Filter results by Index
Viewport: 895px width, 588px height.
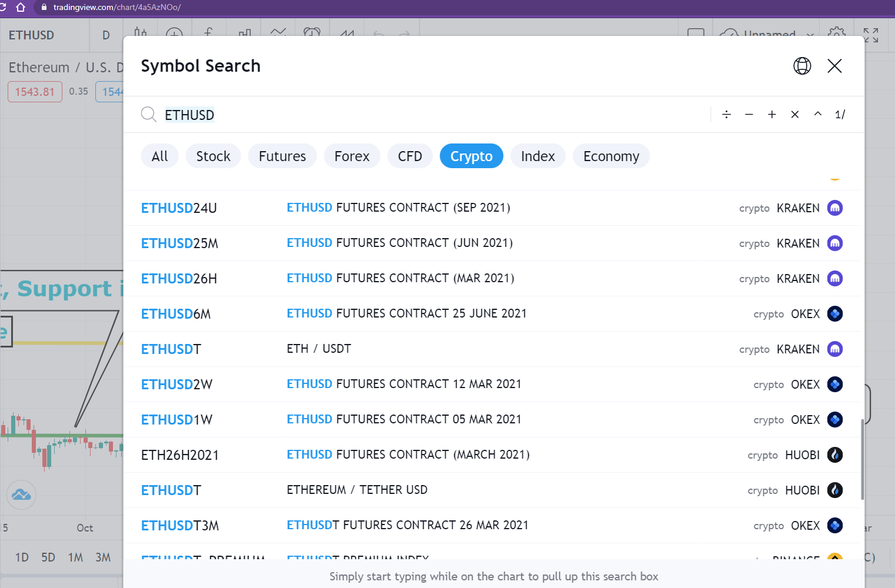click(538, 156)
